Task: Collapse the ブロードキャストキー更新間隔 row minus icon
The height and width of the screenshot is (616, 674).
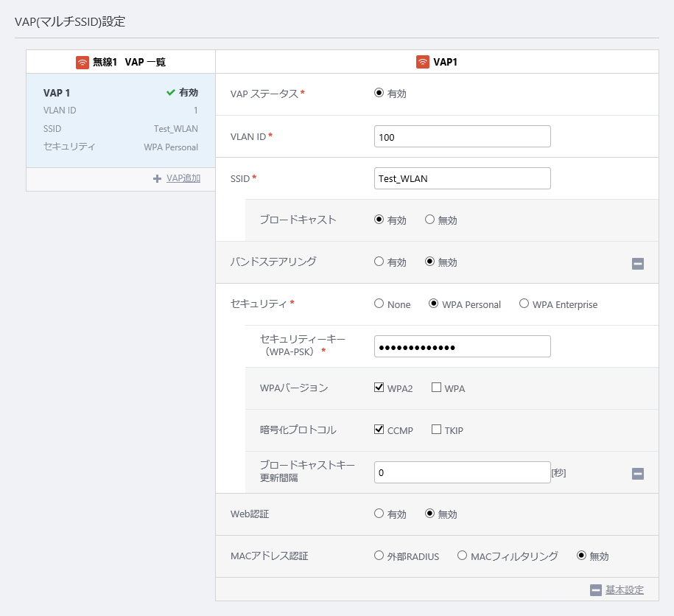Action: click(638, 474)
